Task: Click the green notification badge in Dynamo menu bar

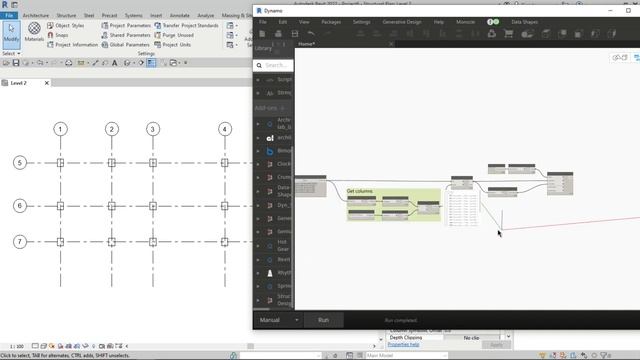Action: pos(496,22)
